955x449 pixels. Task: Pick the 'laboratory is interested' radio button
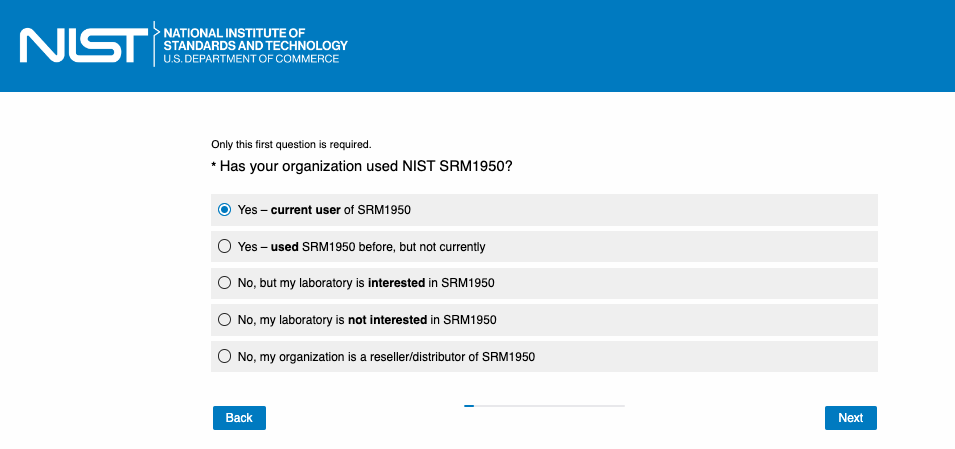225,283
